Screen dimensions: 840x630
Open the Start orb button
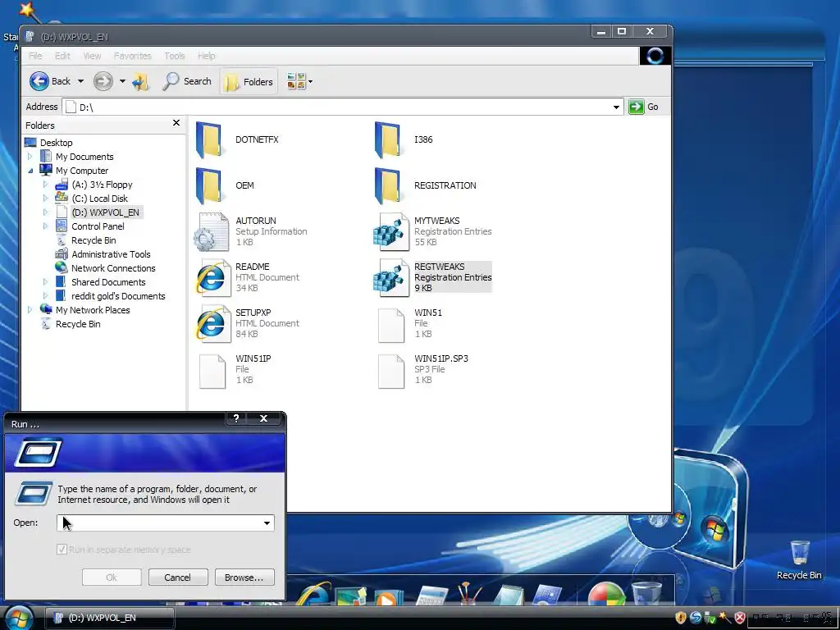18,618
